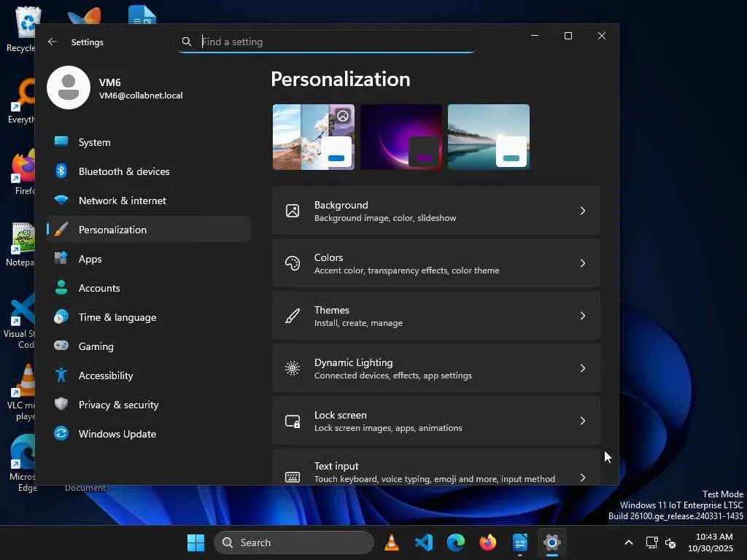
Task: Select the Visual Studio Code desktop shortcut
Action: [20, 321]
